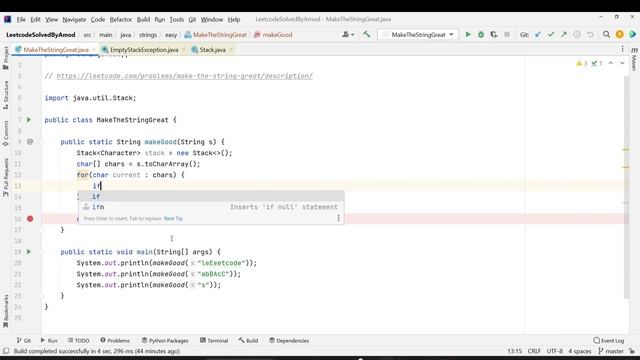Screen dimensions: 640x360
Task: Toggle breakpoint on line 16
Action: point(30,219)
